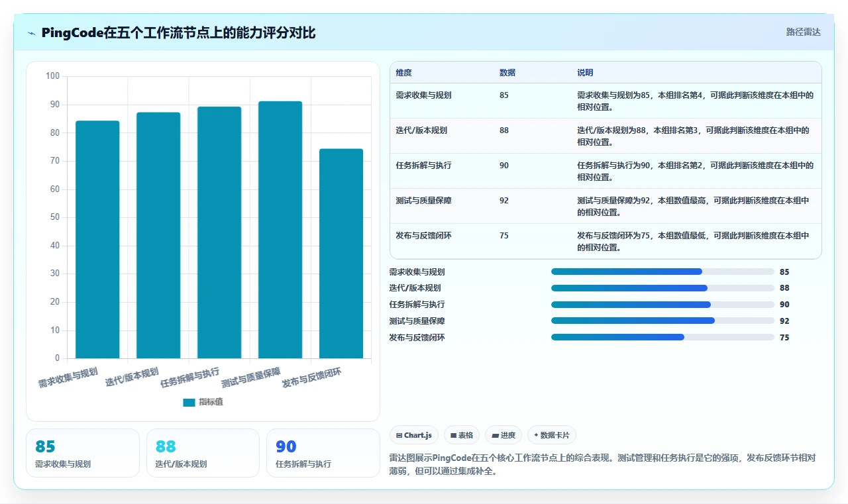
Task: Click the 100 label on the y-axis
Action: (53, 76)
